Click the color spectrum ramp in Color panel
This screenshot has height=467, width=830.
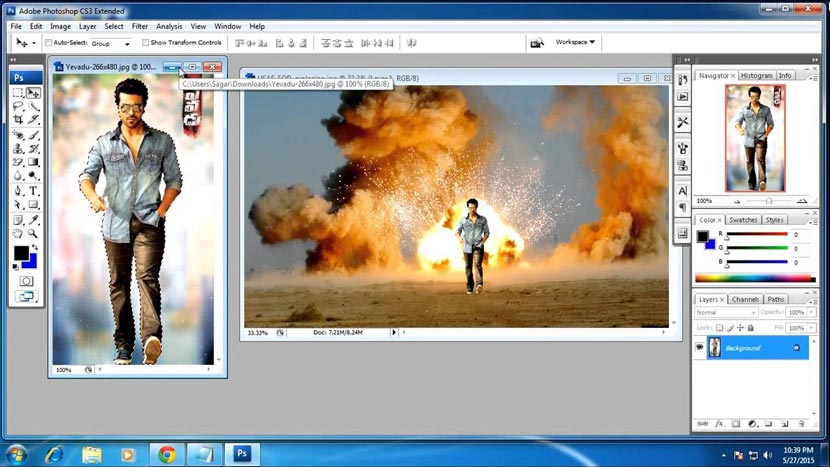755,278
